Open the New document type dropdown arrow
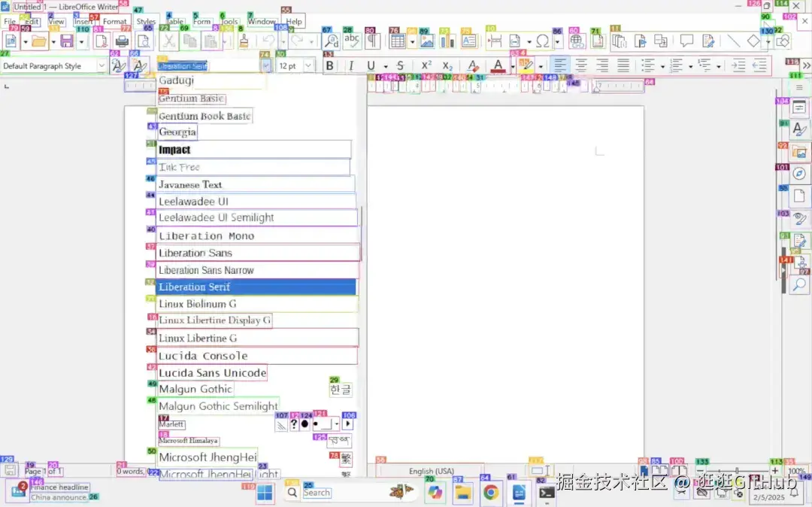812x507 pixels. point(25,41)
